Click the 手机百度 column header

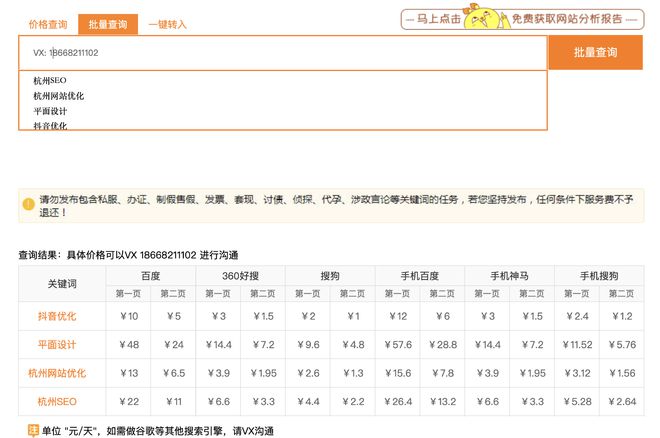tap(420, 276)
